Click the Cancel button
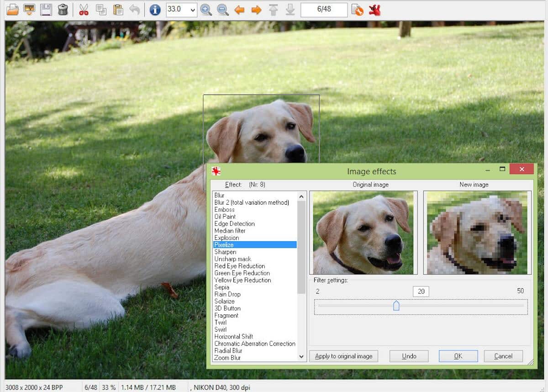Screen dimensions: 548x392 (x=503, y=356)
